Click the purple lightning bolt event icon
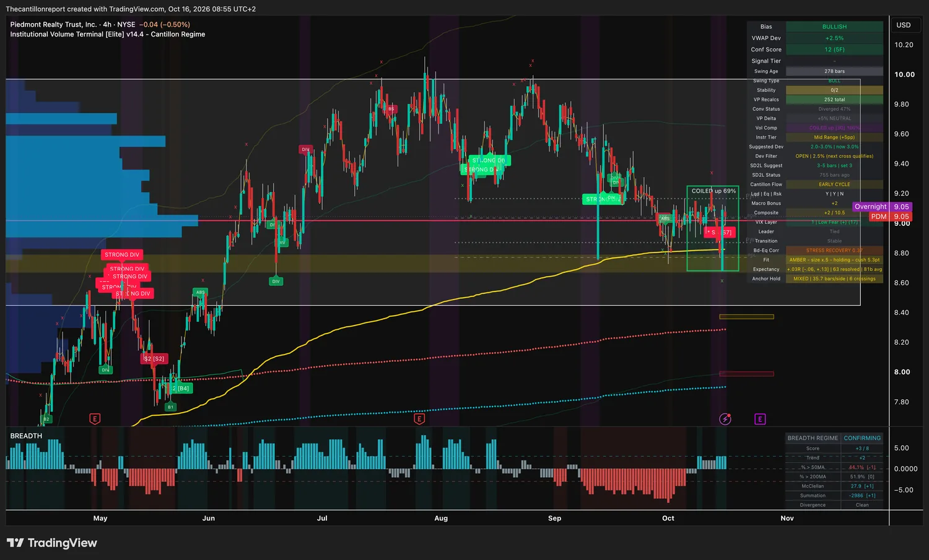This screenshot has height=560, width=929. 725,419
